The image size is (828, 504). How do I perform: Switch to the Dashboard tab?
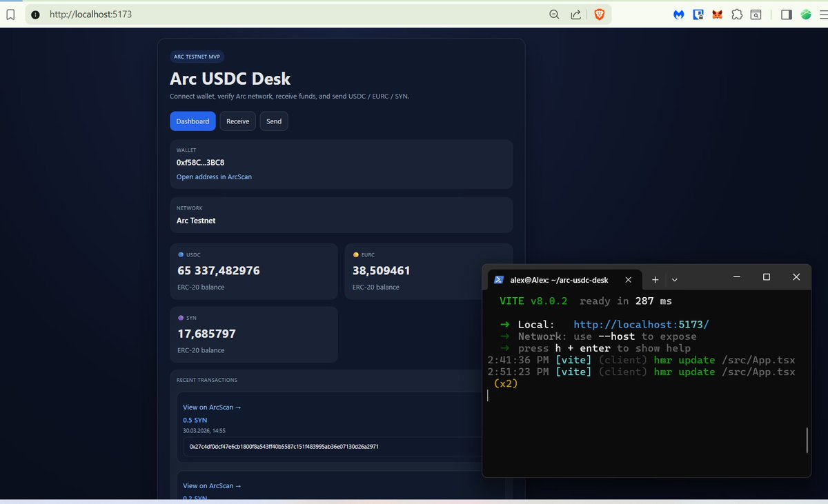(193, 121)
